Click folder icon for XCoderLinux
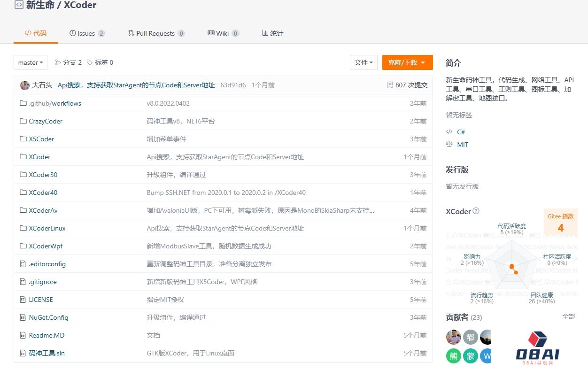This screenshot has height=370, width=588. coord(23,228)
